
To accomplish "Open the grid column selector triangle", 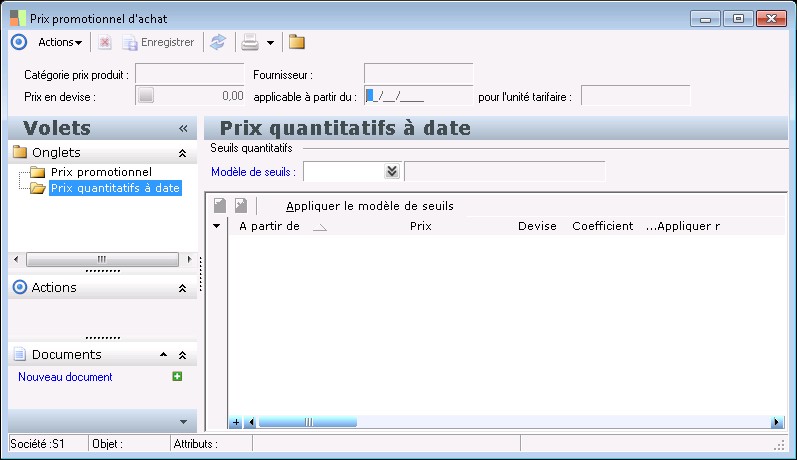I will 217,226.
